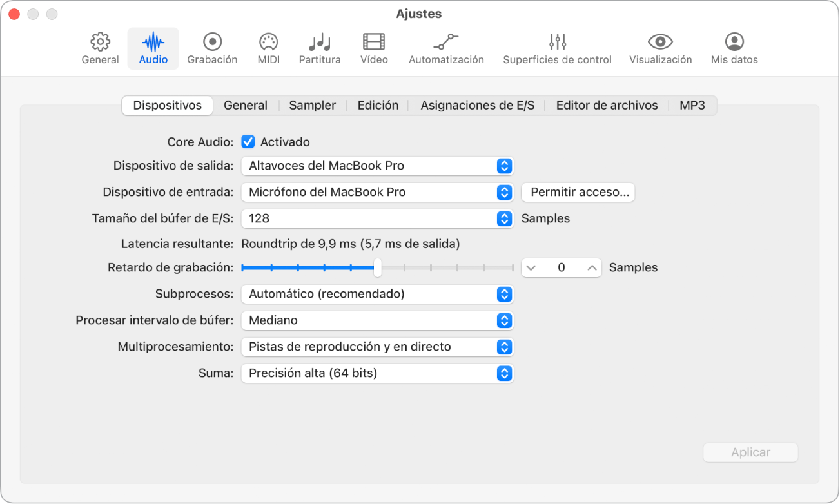This screenshot has width=840, height=504.
Task: Select the Audio settings icon
Action: (153, 48)
